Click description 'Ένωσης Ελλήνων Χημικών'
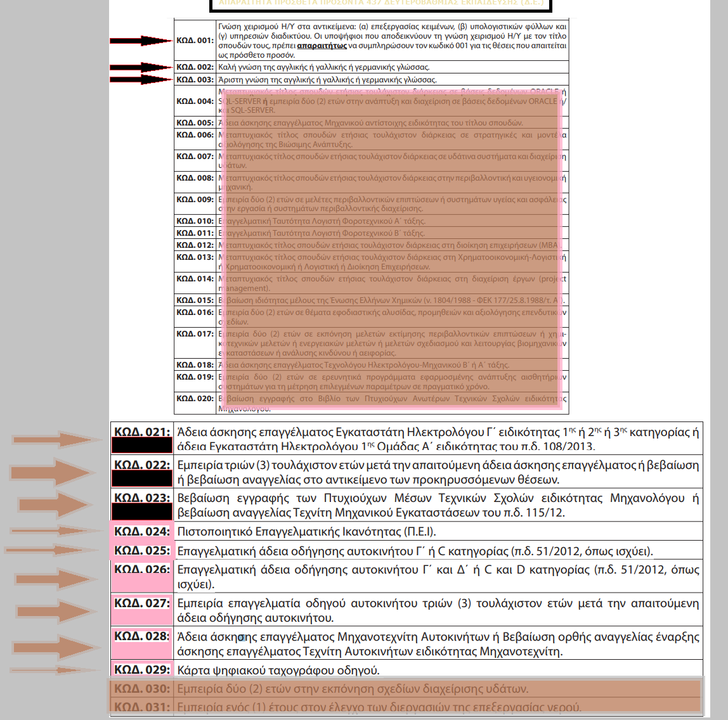The width and height of the screenshot is (728, 720). pos(393,300)
